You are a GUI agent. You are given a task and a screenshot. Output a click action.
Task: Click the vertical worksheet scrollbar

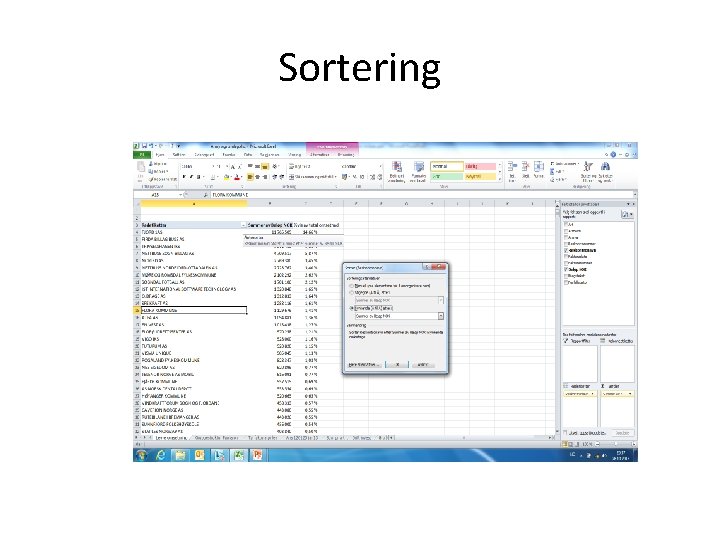[557, 317]
